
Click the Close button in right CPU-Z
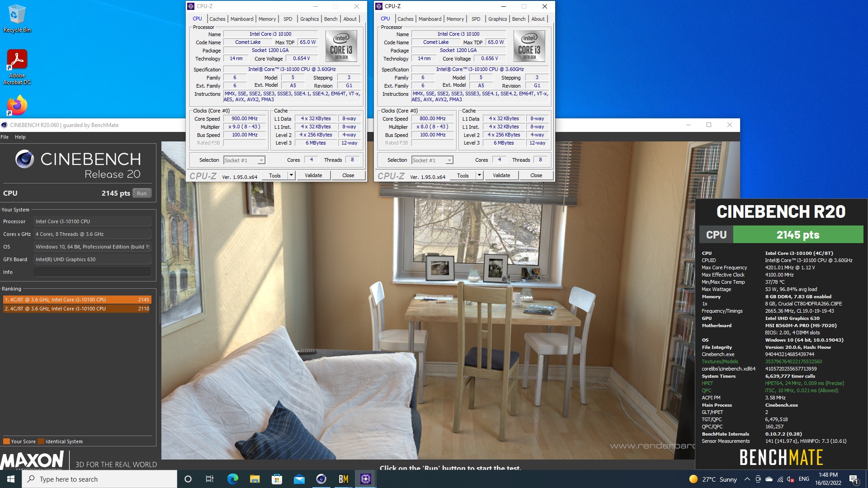point(536,175)
